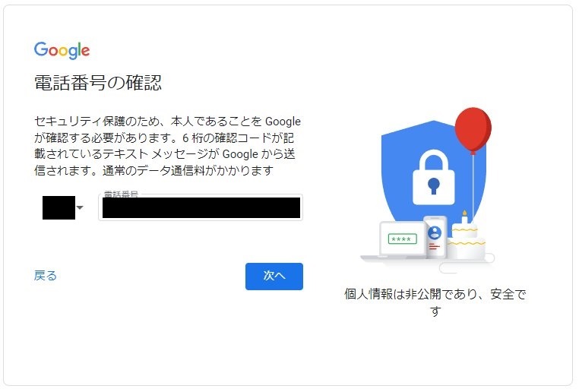Screen dimensions: 579x392
Task: Focus the 電話番号 phone number field
Action: (201, 207)
